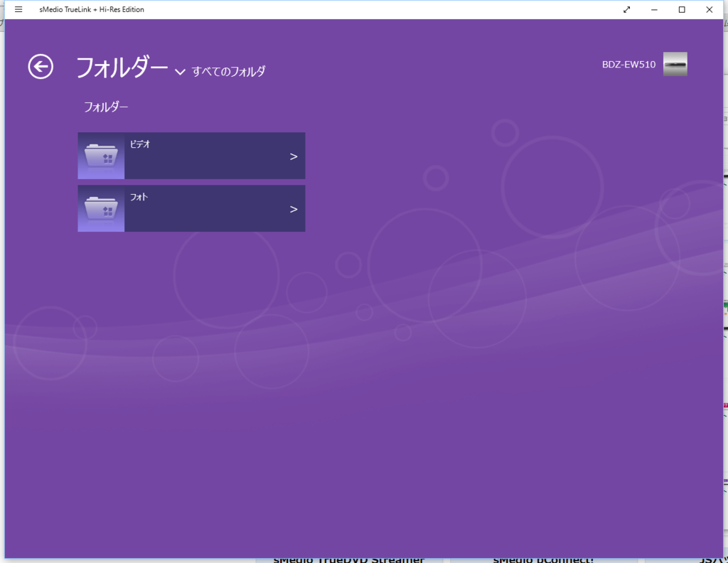728x563 pixels.
Task: Select the すべてのフォルダ label
Action: pyautogui.click(x=228, y=72)
